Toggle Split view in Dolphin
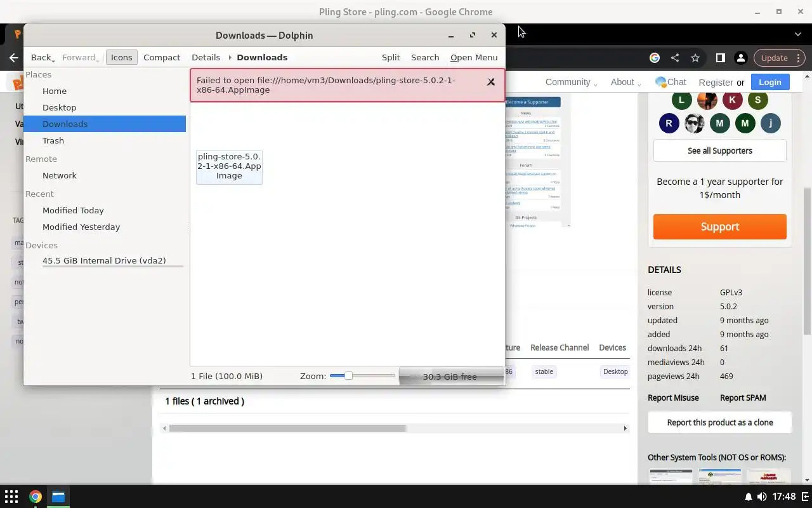Image resolution: width=812 pixels, height=508 pixels. (391, 57)
